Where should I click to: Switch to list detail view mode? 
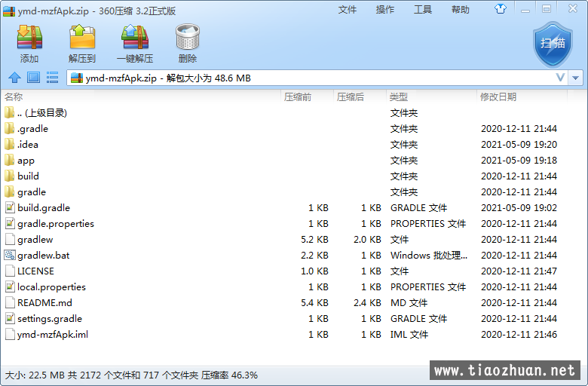click(x=53, y=78)
